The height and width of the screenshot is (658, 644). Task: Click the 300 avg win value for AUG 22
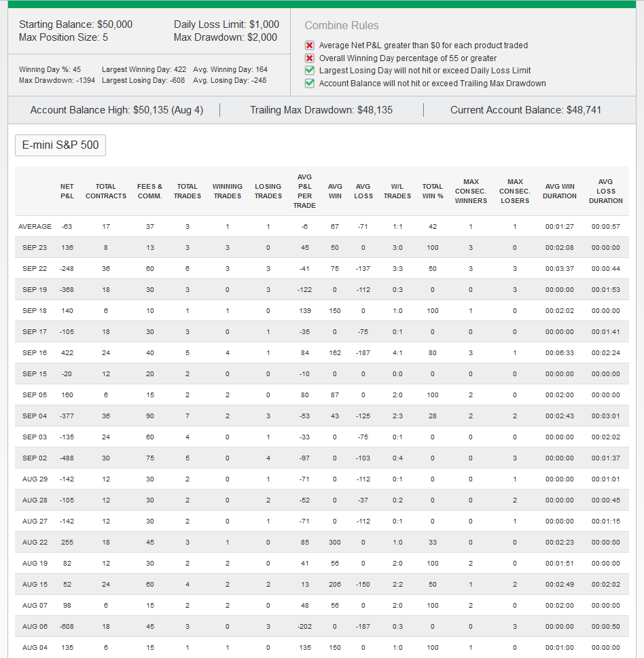[x=335, y=542]
